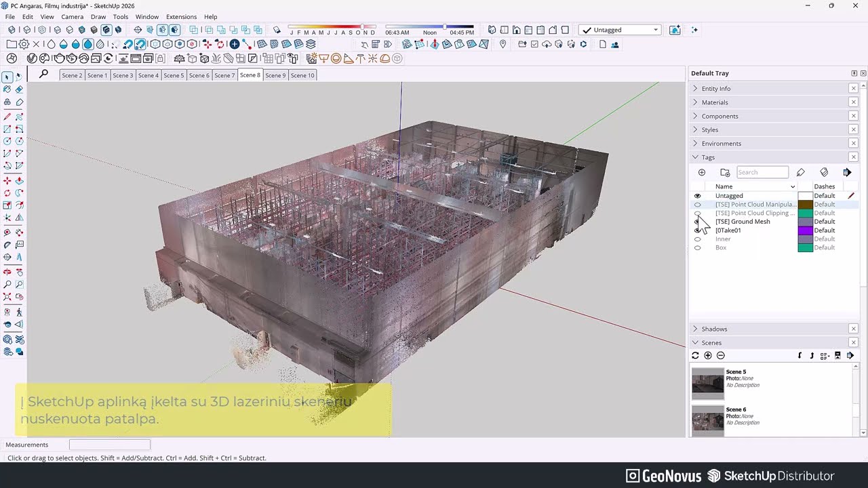The height and width of the screenshot is (488, 868).
Task: Select the Zoom magnifier tool
Action: click(7, 285)
